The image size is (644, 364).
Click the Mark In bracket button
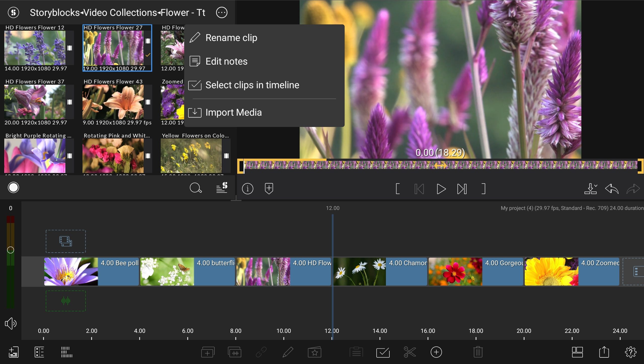click(x=398, y=188)
